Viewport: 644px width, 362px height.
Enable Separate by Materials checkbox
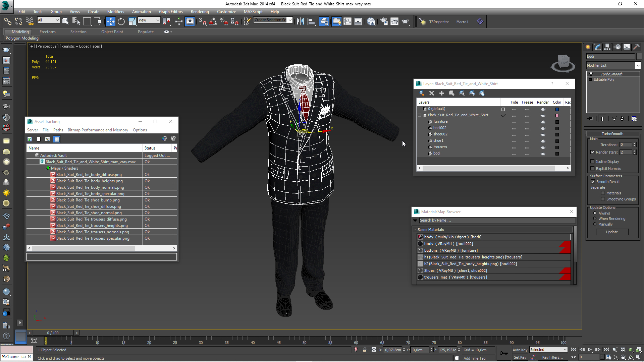click(603, 193)
